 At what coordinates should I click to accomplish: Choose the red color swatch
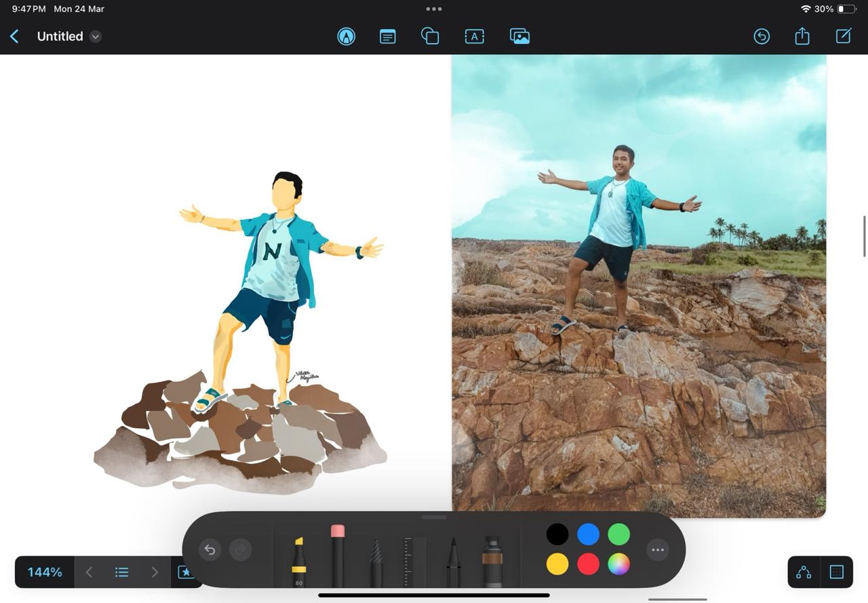(x=588, y=564)
